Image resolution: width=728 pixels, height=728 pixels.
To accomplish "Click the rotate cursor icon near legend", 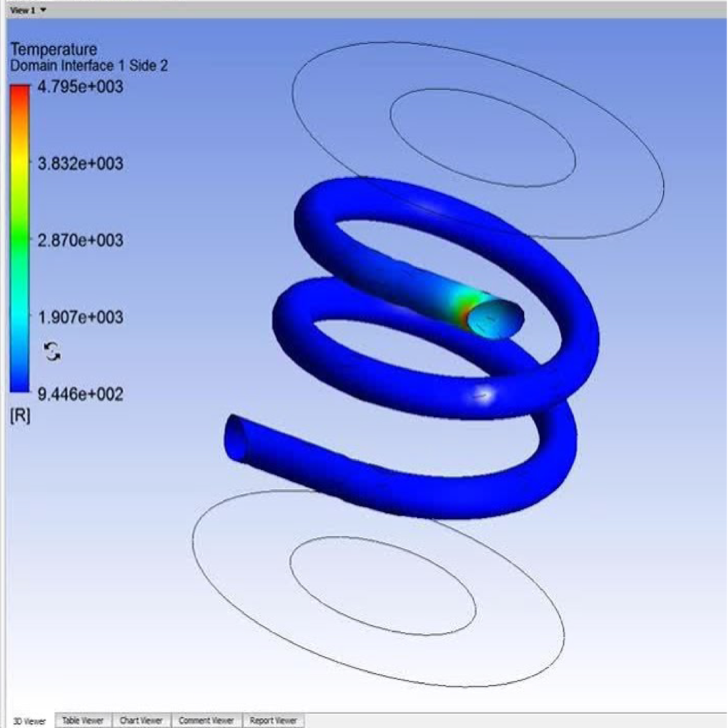I will point(52,351).
